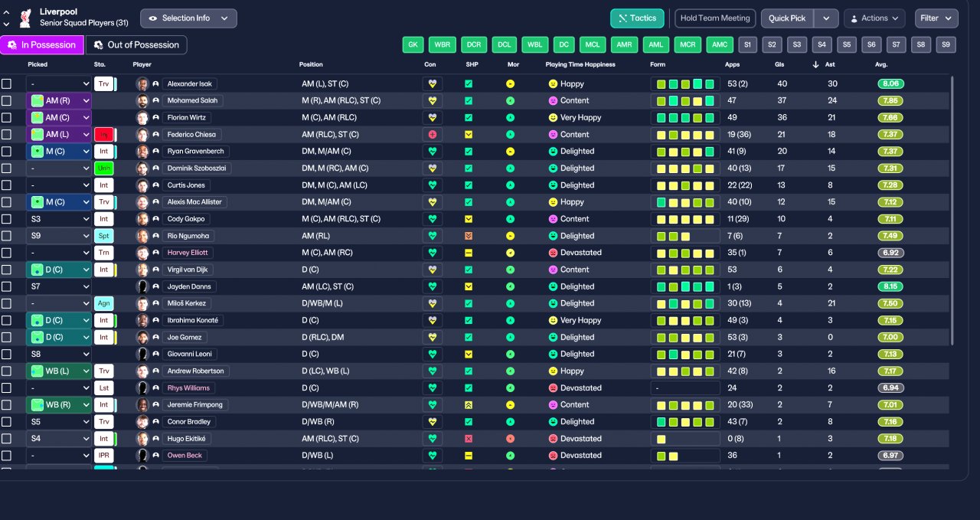Open Rhys Williams's player name link

(188, 388)
